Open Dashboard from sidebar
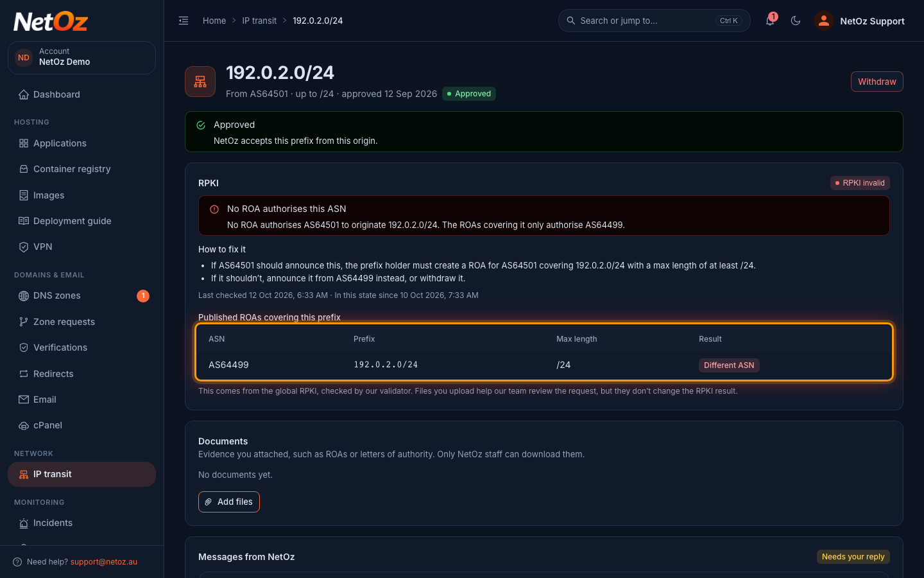 coord(81,94)
